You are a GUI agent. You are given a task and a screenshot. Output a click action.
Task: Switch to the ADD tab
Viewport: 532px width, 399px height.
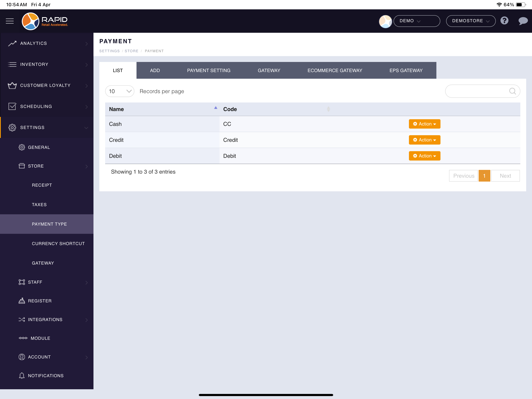pyautogui.click(x=155, y=70)
